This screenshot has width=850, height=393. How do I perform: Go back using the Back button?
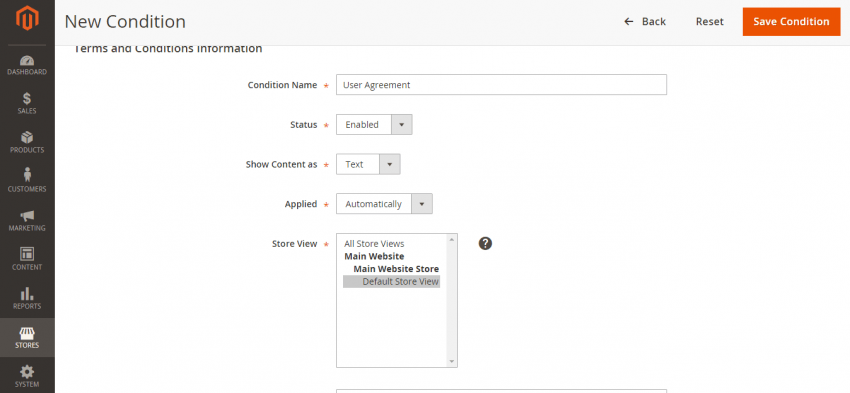click(x=645, y=22)
